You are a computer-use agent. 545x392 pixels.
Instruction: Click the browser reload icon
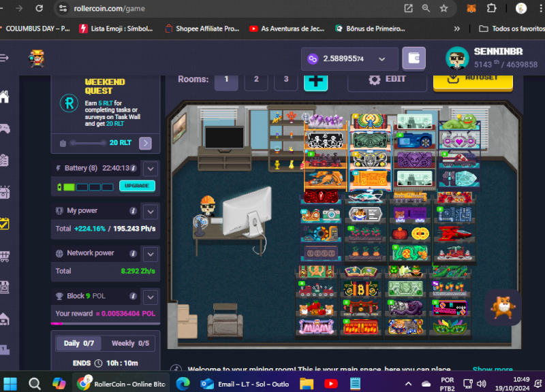40,8
